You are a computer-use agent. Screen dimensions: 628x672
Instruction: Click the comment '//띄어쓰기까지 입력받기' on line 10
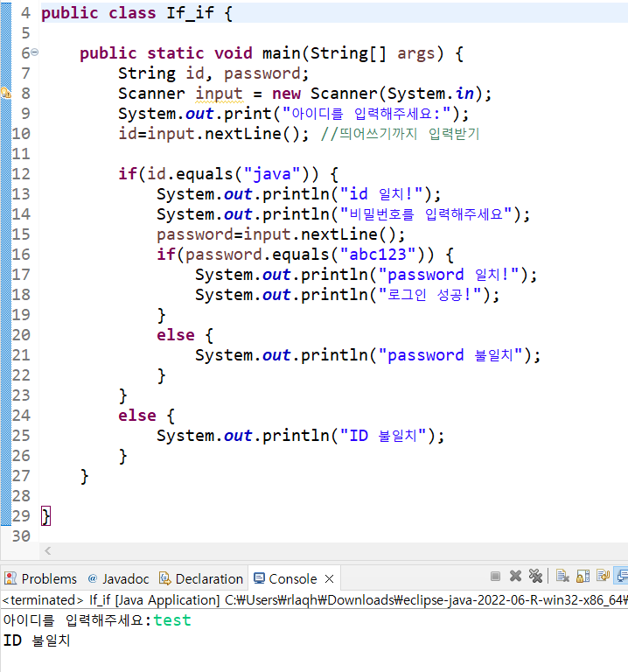pos(400,134)
